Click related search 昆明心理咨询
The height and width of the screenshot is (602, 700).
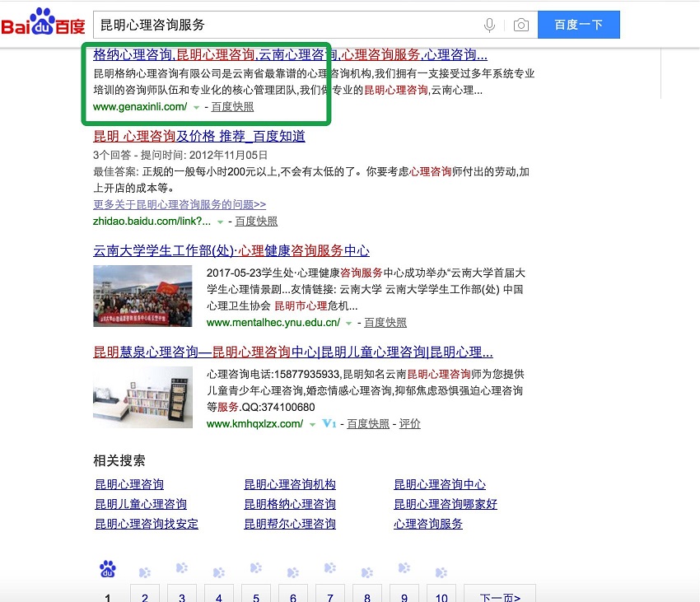(129, 484)
